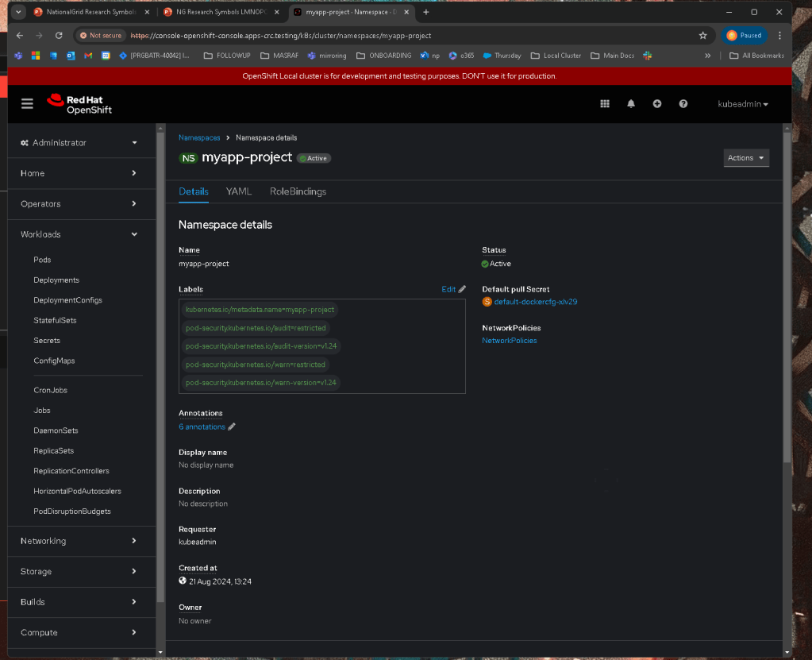
Task: Click the Gmail bookmark icon
Action: pyautogui.click(x=88, y=56)
